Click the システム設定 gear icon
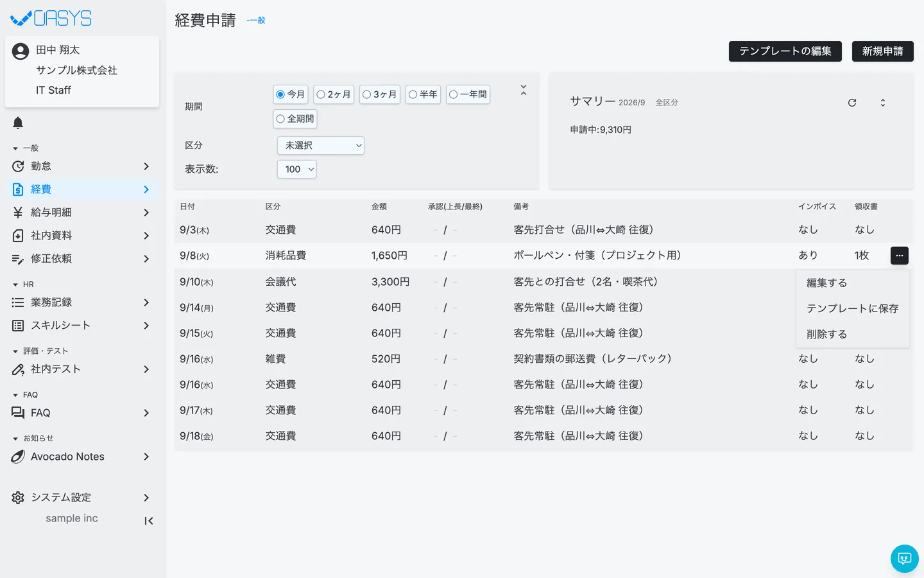 (x=18, y=498)
